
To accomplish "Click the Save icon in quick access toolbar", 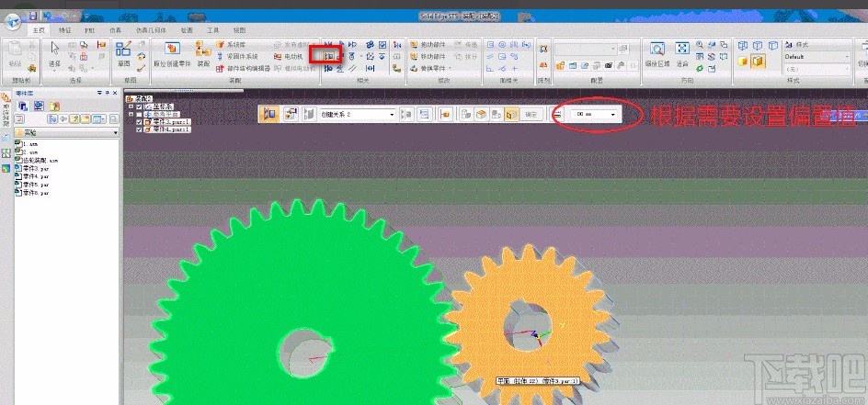I will tap(33, 16).
